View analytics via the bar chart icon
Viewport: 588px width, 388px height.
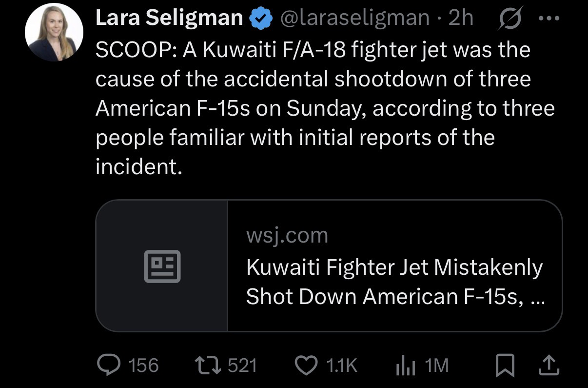click(x=405, y=366)
